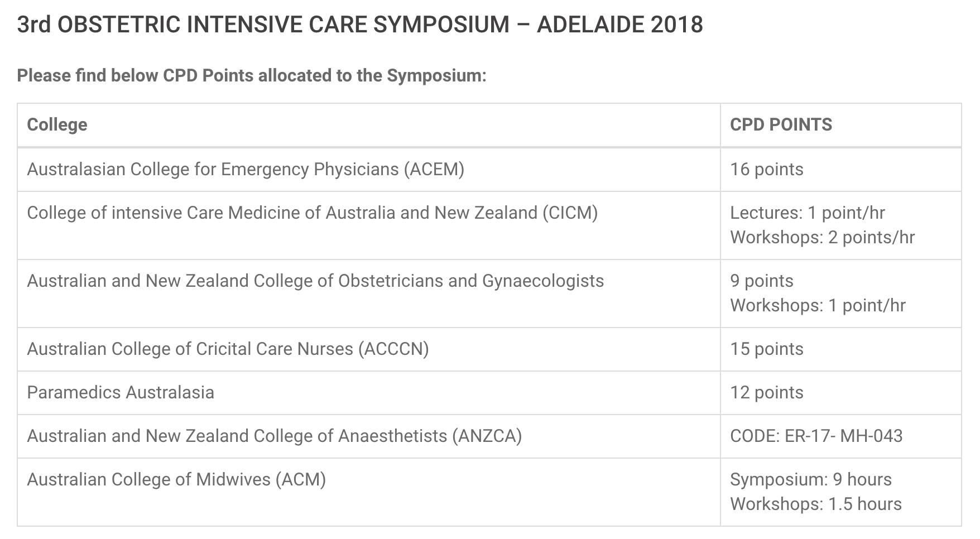Screen dimensions: 980x539
Task: Click the symposium title heading
Action: (x=360, y=25)
